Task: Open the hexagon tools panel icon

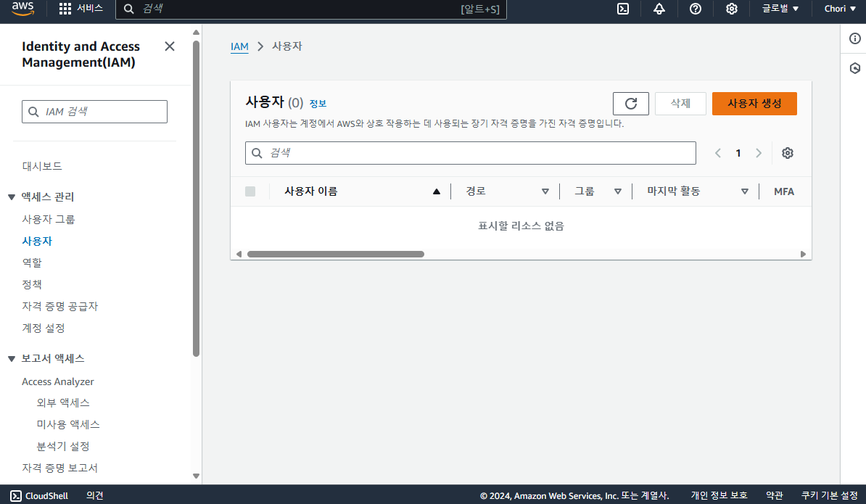Action: click(855, 68)
